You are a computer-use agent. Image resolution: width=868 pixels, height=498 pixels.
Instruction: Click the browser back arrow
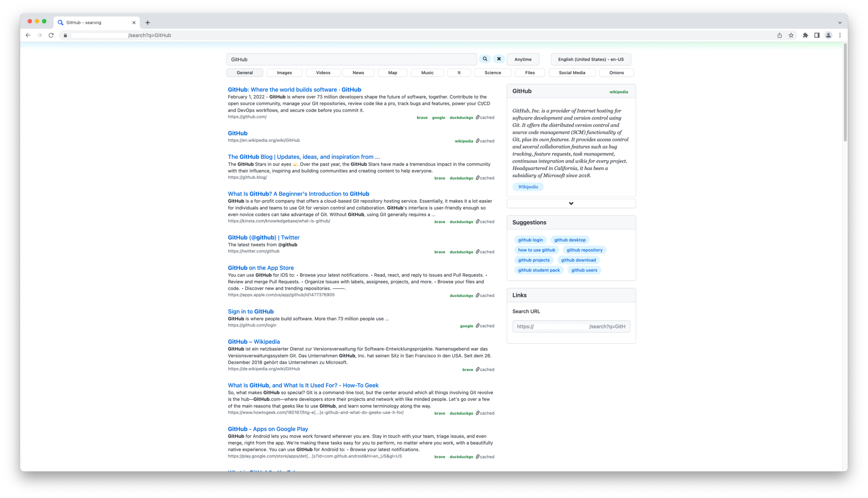coord(28,35)
